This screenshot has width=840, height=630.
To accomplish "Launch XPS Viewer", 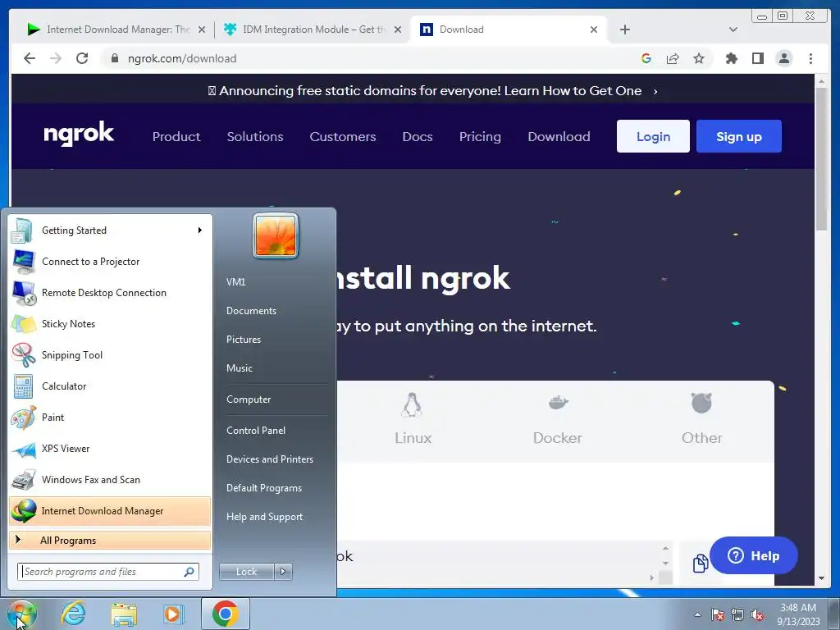I will (x=110, y=449).
